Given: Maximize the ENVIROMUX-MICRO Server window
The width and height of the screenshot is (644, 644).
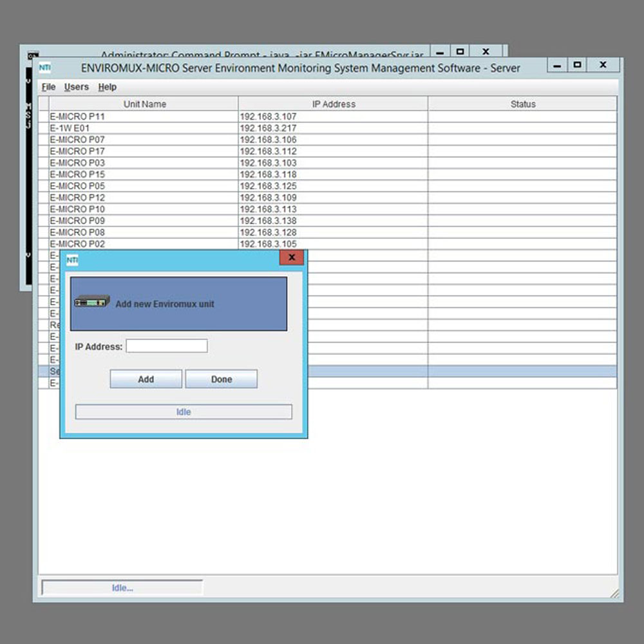Looking at the screenshot, I should (577, 65).
